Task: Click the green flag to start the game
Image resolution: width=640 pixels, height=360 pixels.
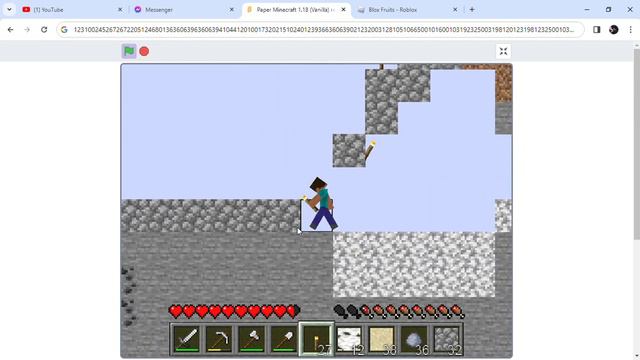Action: click(x=129, y=51)
